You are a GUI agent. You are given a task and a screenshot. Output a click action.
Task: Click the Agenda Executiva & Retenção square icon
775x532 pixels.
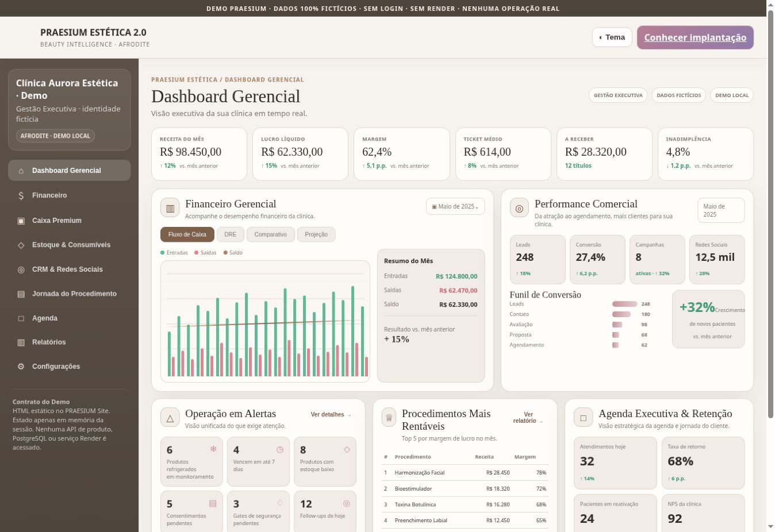coord(584,418)
